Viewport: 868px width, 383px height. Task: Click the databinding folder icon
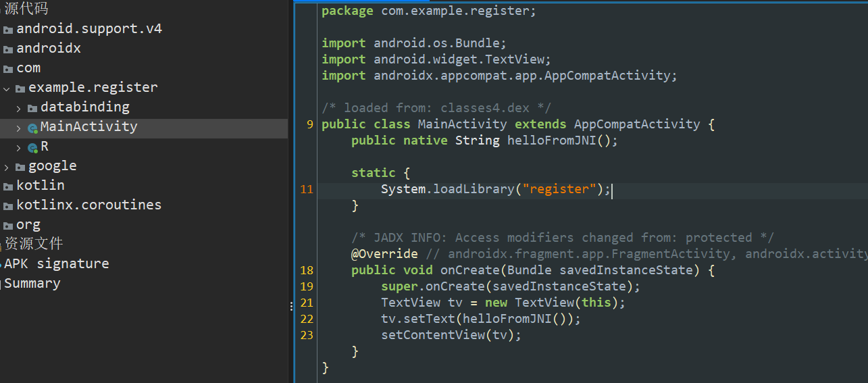(x=32, y=108)
